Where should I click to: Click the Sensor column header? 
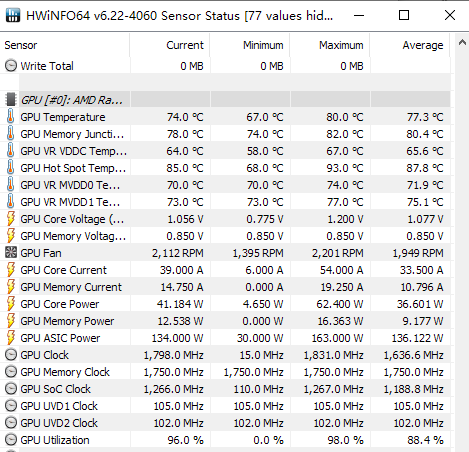point(65,45)
